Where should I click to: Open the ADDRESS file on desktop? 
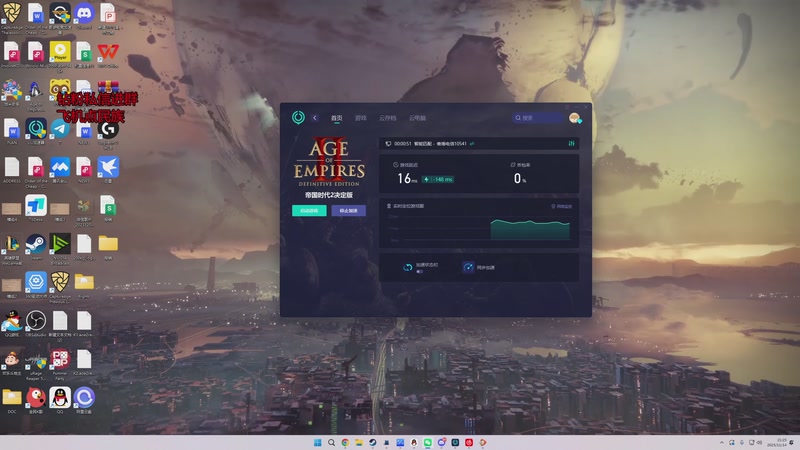pos(12,167)
